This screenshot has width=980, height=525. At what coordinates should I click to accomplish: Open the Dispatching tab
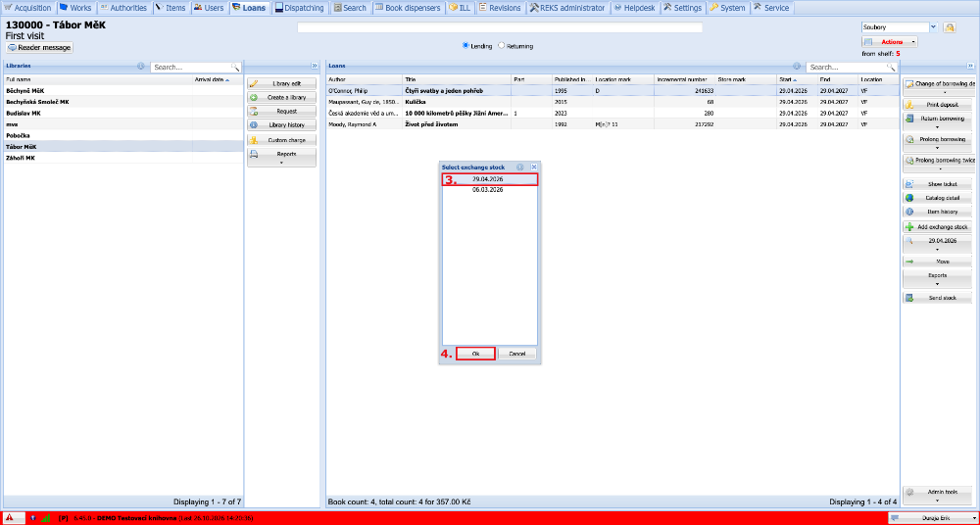[x=300, y=8]
